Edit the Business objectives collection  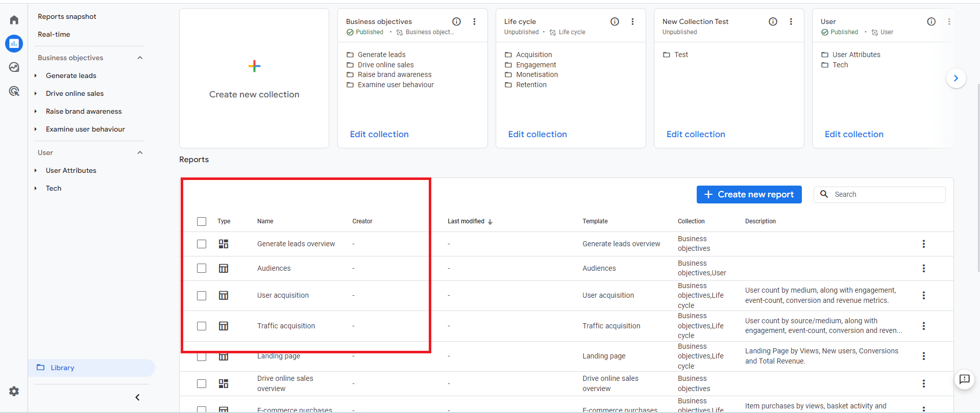tap(379, 134)
